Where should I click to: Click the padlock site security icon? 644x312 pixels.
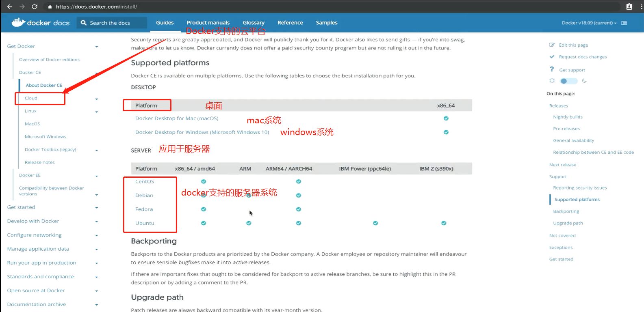(50, 6)
